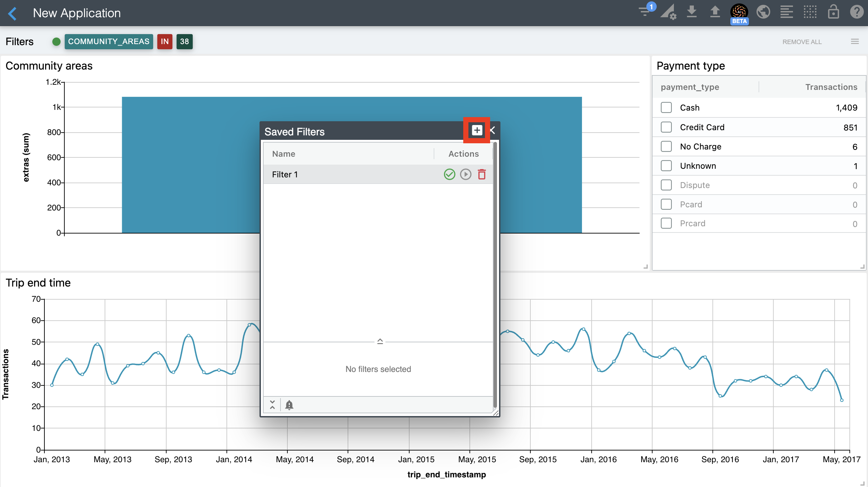Click the lock icon in the toolbar
The height and width of the screenshot is (487, 868).
coord(833,12)
